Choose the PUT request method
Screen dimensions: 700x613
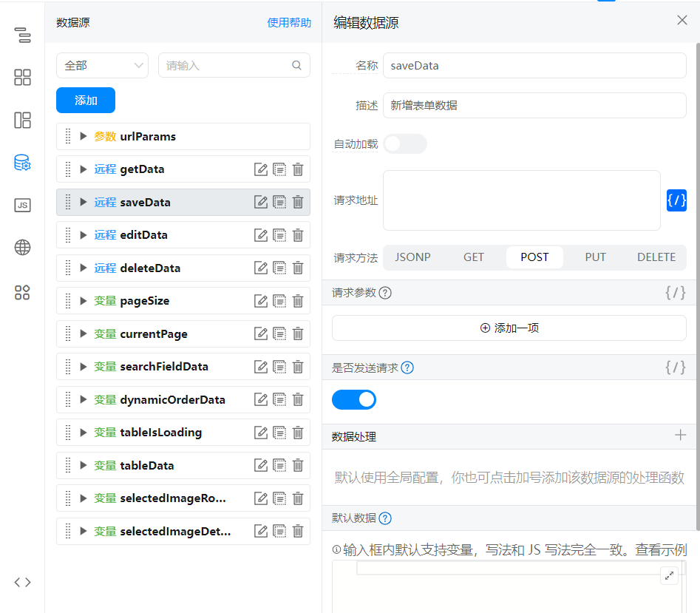coord(595,257)
